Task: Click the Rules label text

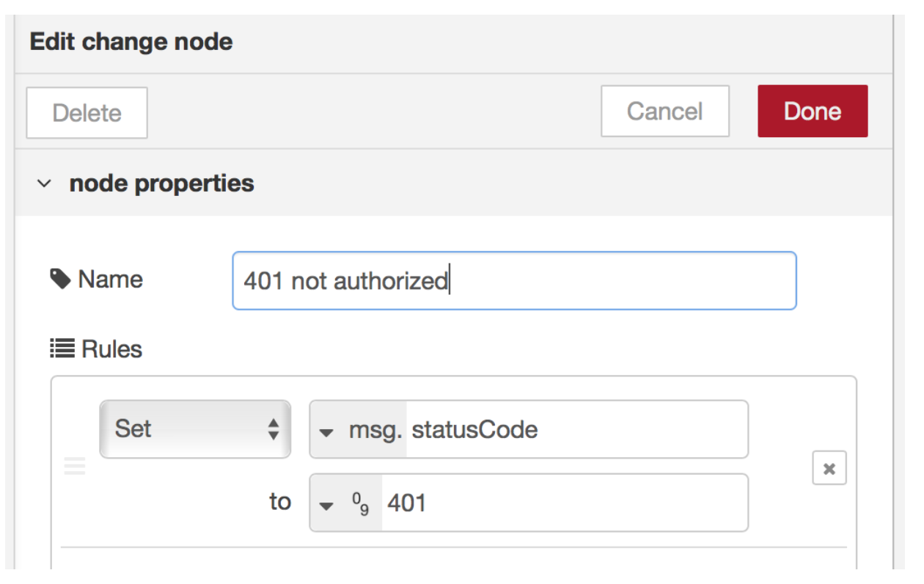Action: [112, 349]
